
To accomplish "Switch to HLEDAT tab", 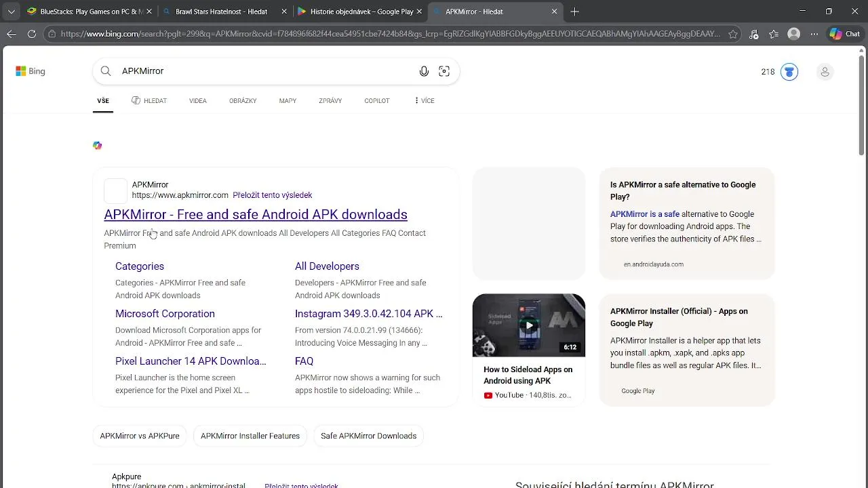I will point(149,101).
